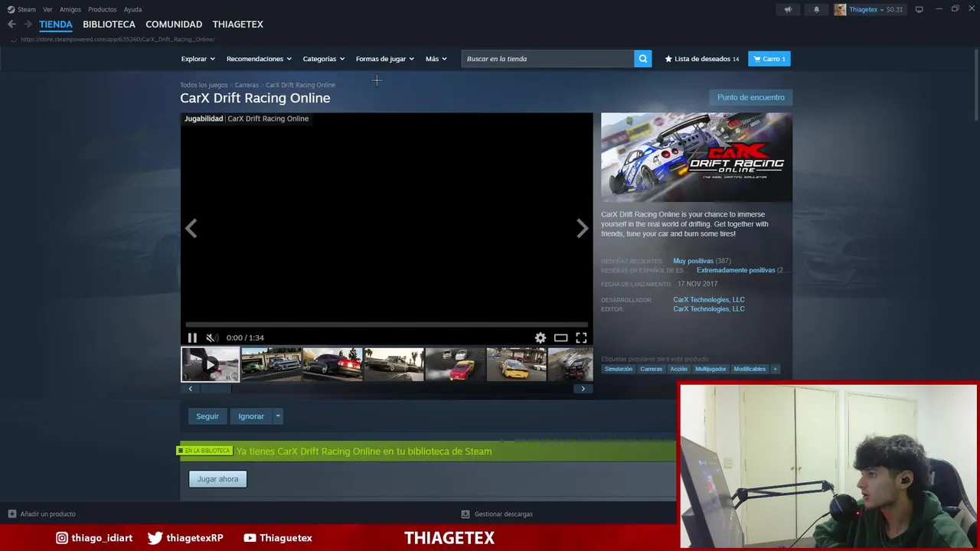Select the first video thumbnail

[210, 364]
